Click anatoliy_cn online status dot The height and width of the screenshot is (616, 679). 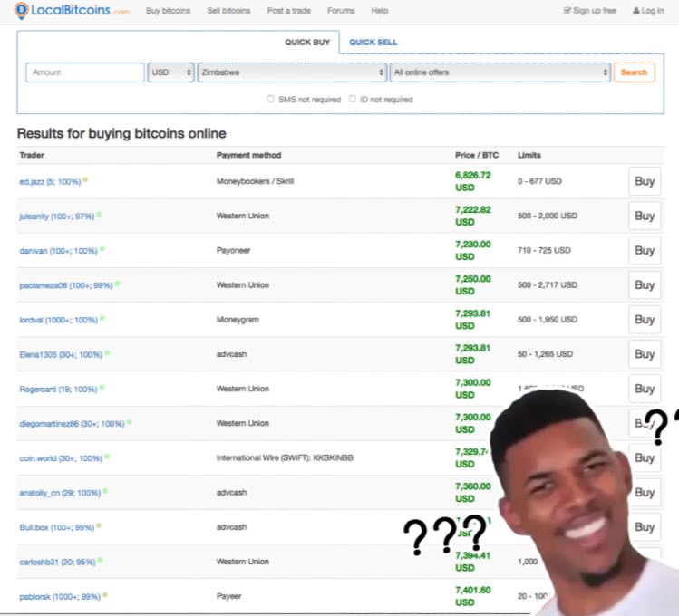[x=105, y=491]
